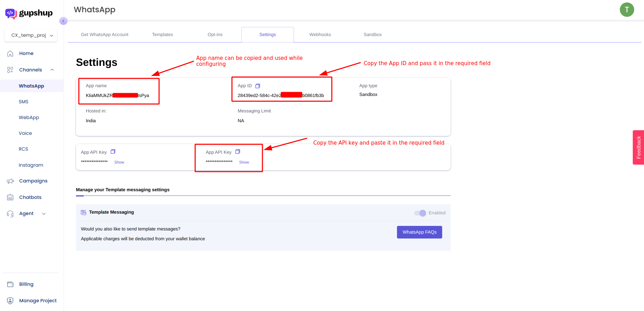This screenshot has height=311, width=644.
Task: Open the Feedback side tab
Action: [638, 147]
